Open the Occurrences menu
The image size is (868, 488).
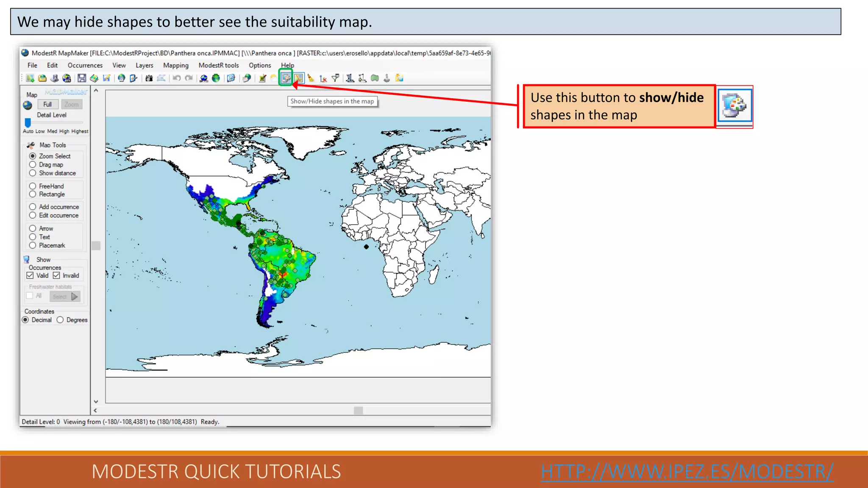click(x=85, y=65)
